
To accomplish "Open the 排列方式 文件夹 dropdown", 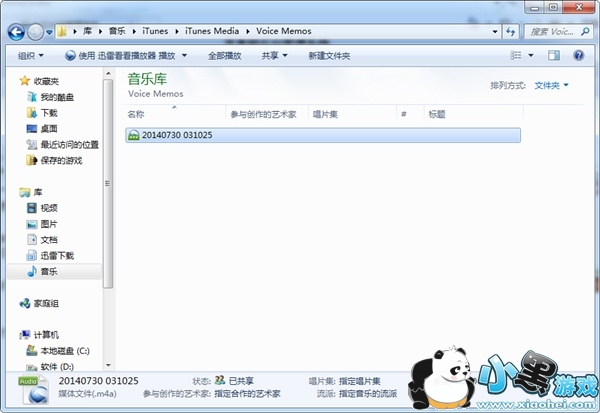I will click(x=551, y=85).
